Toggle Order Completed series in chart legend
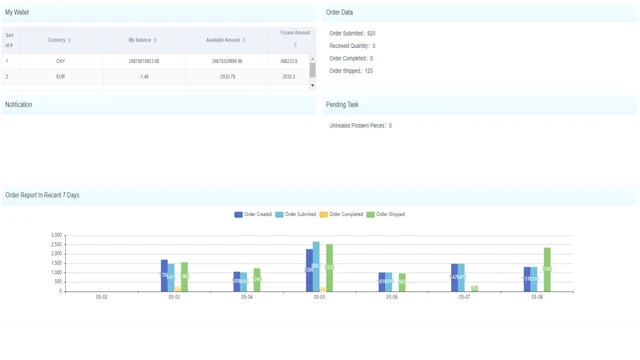 click(x=341, y=214)
